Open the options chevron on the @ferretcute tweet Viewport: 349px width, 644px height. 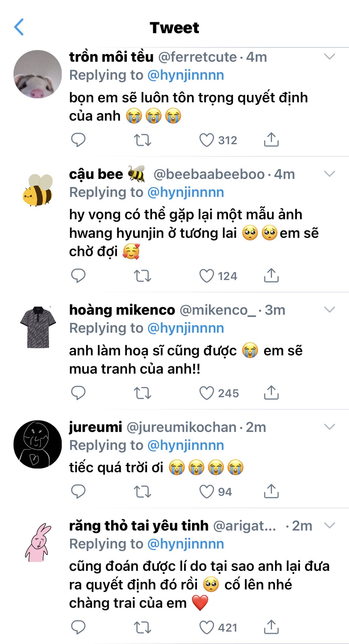330,57
